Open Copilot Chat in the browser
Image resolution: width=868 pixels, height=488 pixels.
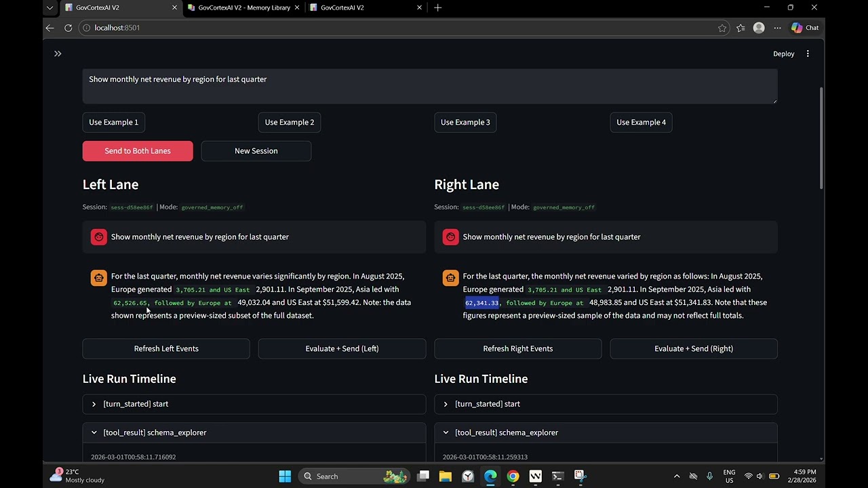click(x=805, y=28)
